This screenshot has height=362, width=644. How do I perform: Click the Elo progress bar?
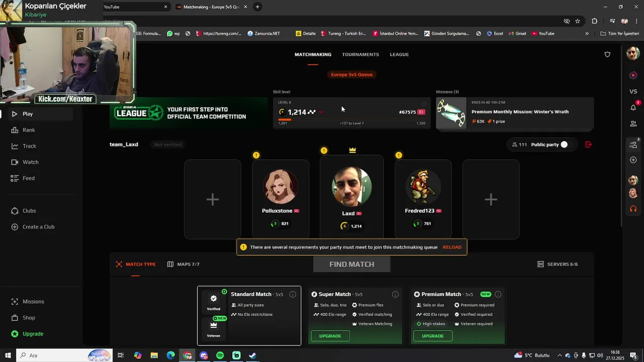coord(352,120)
